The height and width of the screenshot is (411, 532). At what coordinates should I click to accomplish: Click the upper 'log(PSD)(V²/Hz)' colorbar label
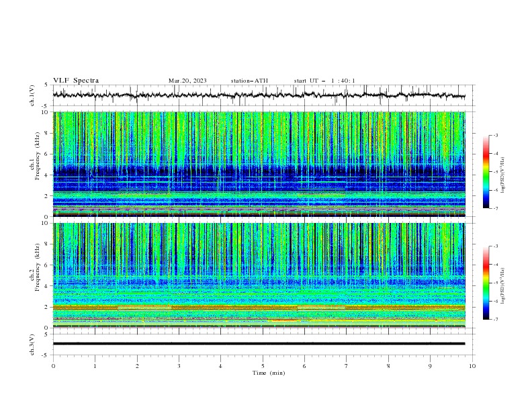503,175
